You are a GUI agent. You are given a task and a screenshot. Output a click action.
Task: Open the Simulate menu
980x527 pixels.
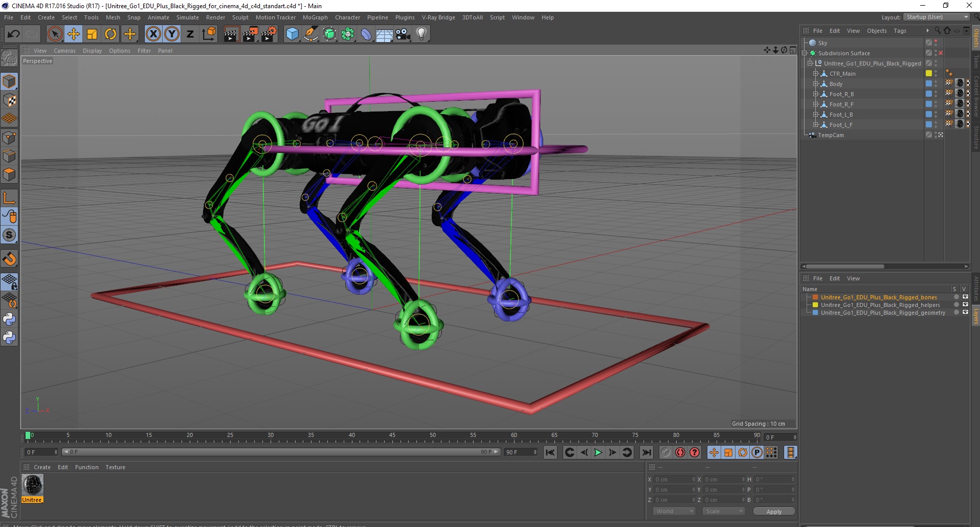188,17
